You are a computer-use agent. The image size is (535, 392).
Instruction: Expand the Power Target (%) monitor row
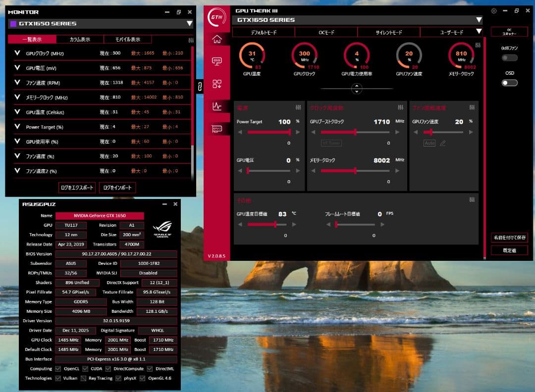[x=17, y=127]
